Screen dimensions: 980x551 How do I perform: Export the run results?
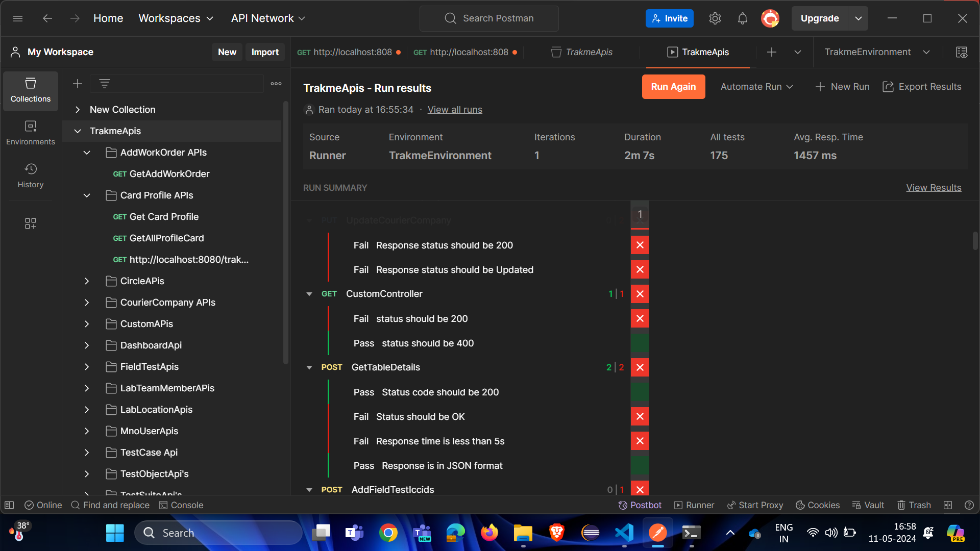tap(922, 87)
